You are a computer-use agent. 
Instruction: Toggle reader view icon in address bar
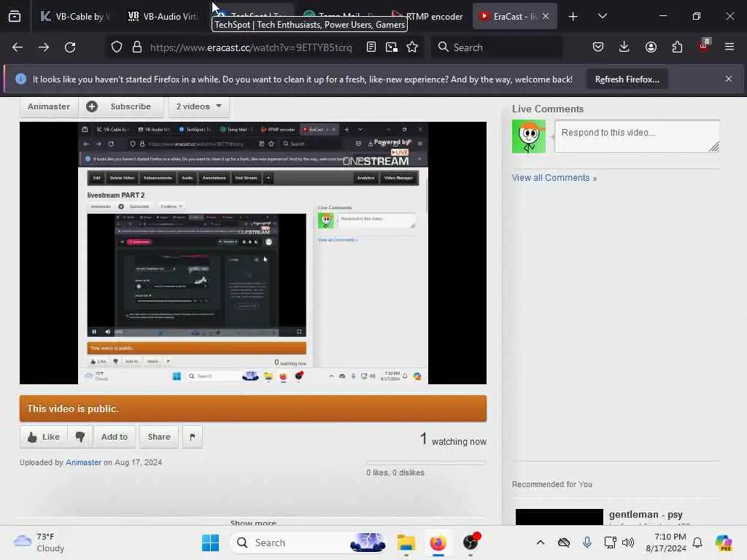371,47
